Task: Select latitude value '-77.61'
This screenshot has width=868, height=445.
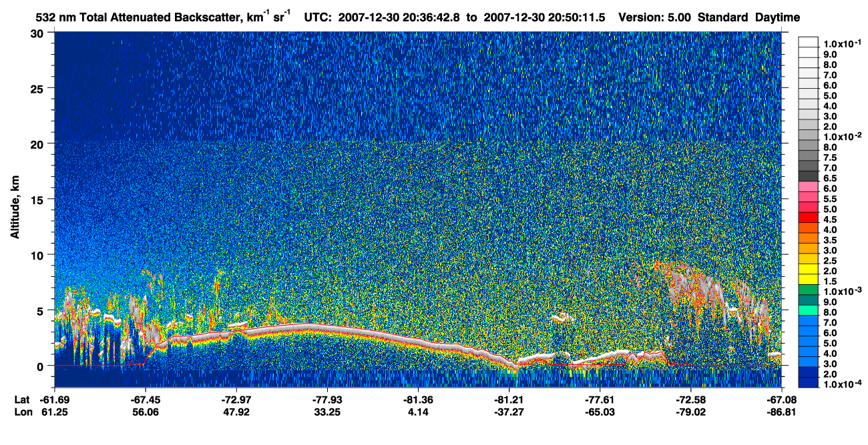Action: pyautogui.click(x=599, y=400)
